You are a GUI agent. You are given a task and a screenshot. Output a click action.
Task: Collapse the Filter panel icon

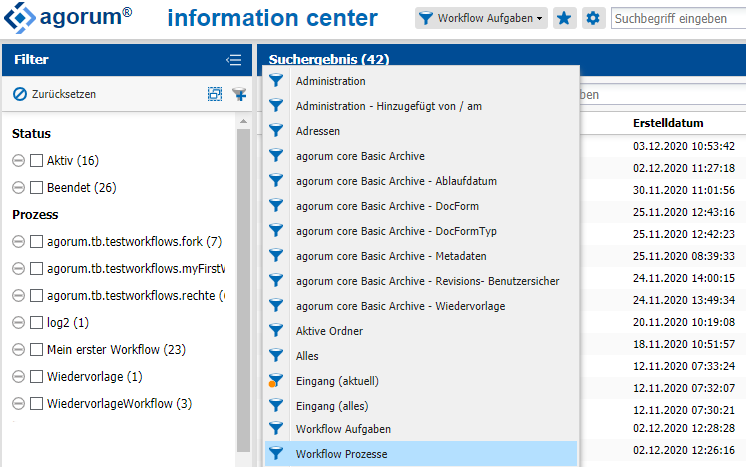click(x=234, y=60)
